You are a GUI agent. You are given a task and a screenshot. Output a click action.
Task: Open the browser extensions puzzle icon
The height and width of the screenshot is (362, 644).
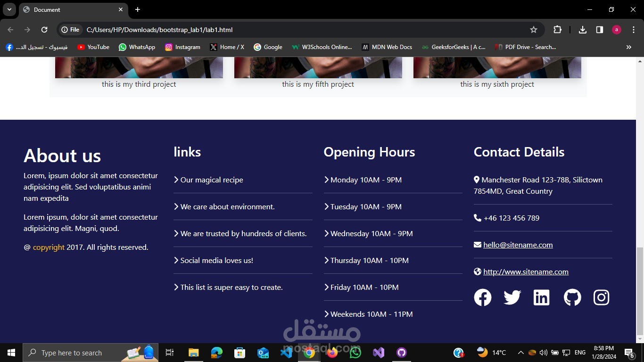tap(557, 30)
